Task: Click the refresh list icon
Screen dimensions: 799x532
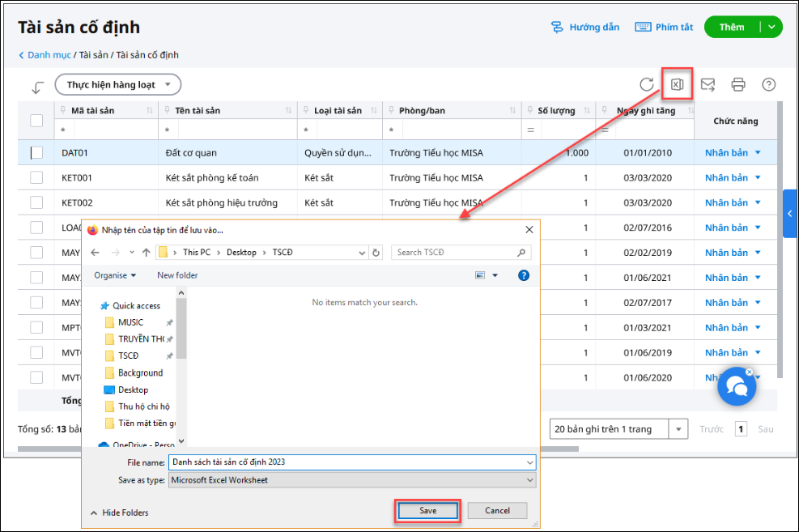Action: tap(647, 84)
